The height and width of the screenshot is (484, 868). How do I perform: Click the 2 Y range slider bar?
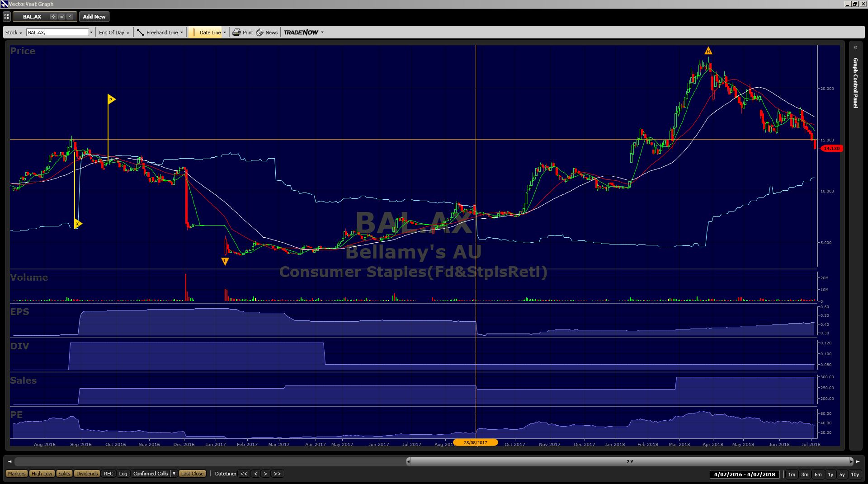pos(630,461)
